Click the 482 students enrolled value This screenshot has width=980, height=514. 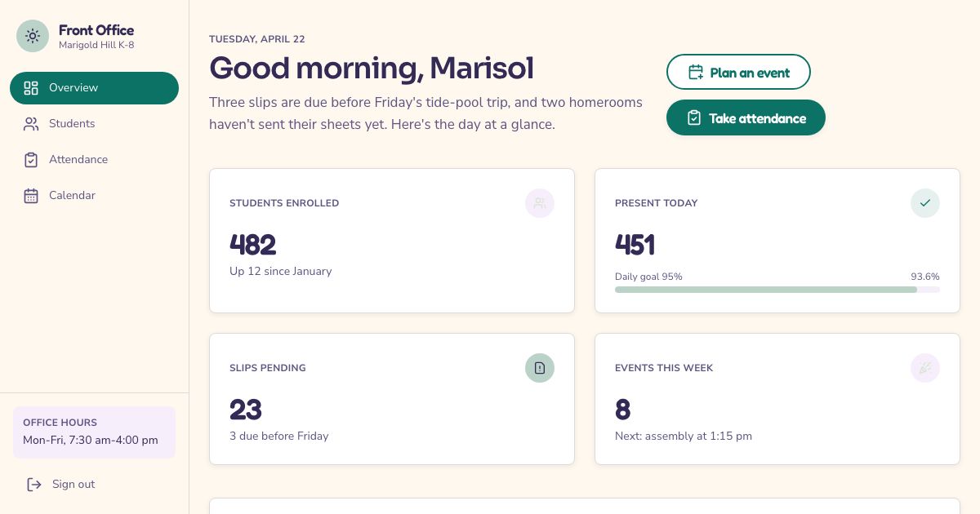point(252,244)
